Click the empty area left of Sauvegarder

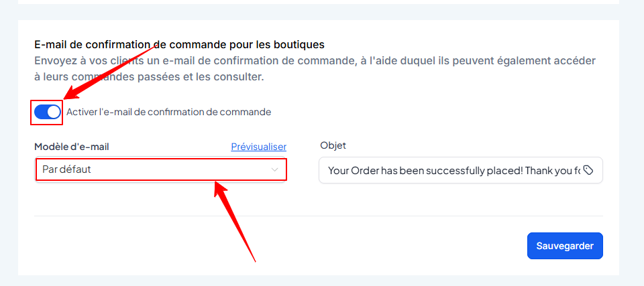point(335,246)
